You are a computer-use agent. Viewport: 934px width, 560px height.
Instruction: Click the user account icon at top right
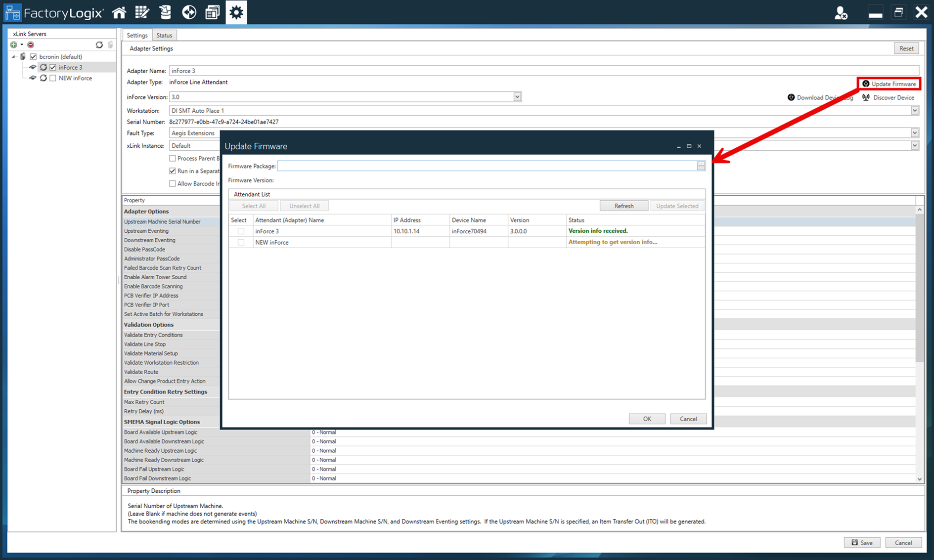[841, 13]
